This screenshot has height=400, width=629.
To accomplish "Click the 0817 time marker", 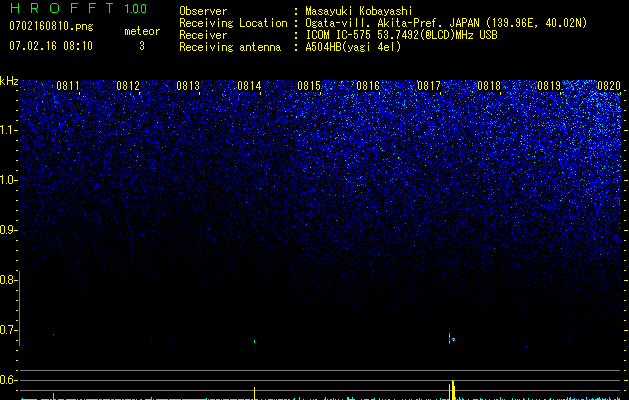I will pos(429,86).
